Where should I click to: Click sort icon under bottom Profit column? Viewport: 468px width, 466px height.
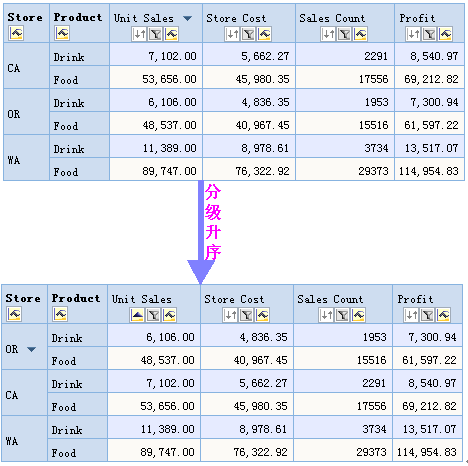click(411, 315)
